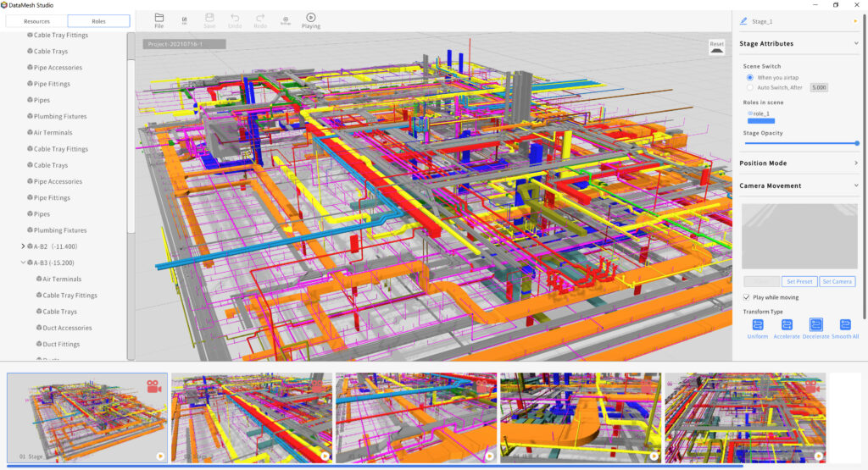Choose the Smooth All transform icon
Viewport: 868px width, 470px height.
[x=845, y=324]
